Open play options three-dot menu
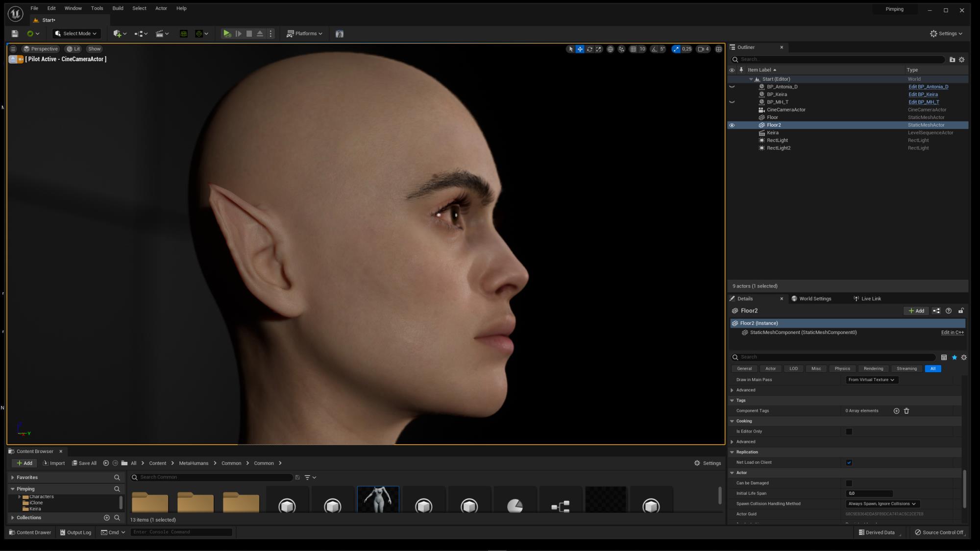 [270, 34]
